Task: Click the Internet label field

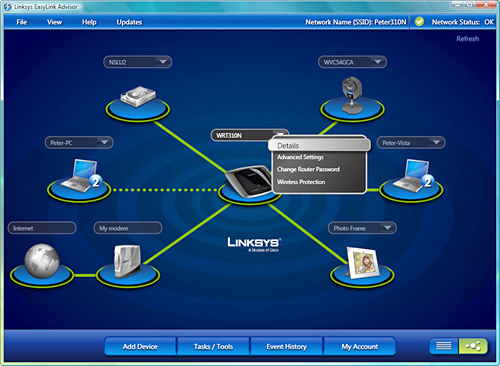Action: (42, 228)
